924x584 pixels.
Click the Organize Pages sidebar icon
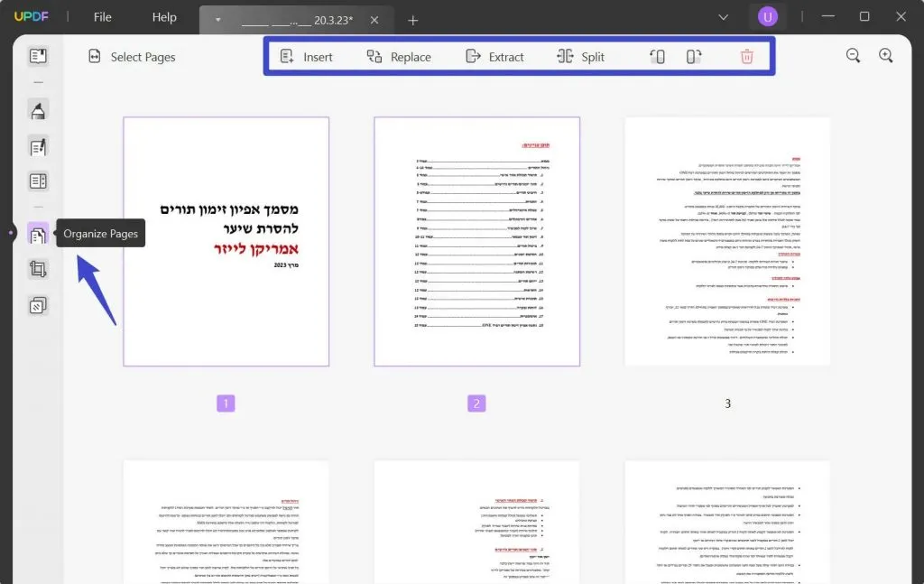coord(38,234)
